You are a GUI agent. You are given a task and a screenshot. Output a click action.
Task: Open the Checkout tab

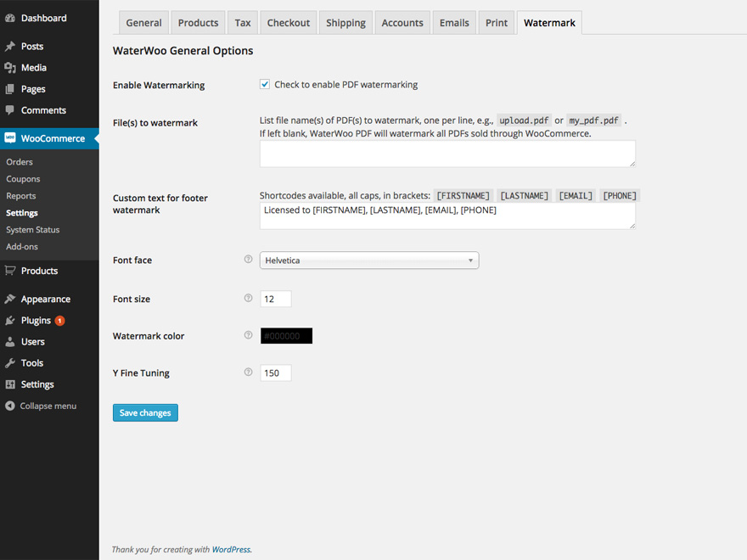[x=289, y=23]
